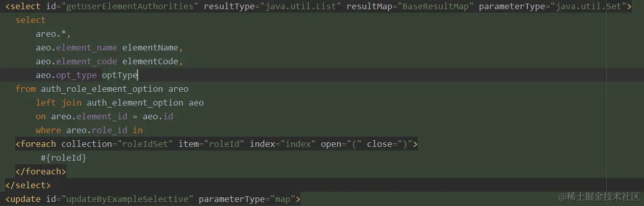Click the "where" keyword

coord(48,130)
